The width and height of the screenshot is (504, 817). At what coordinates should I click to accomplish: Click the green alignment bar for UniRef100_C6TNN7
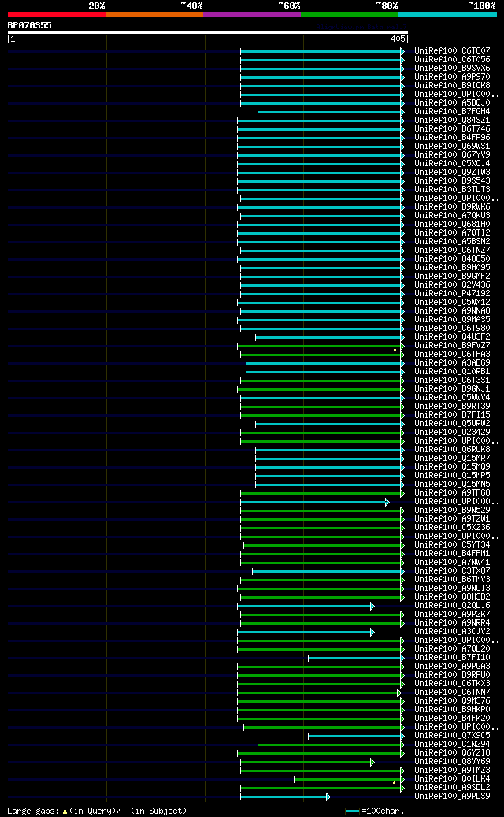pyautogui.click(x=319, y=693)
